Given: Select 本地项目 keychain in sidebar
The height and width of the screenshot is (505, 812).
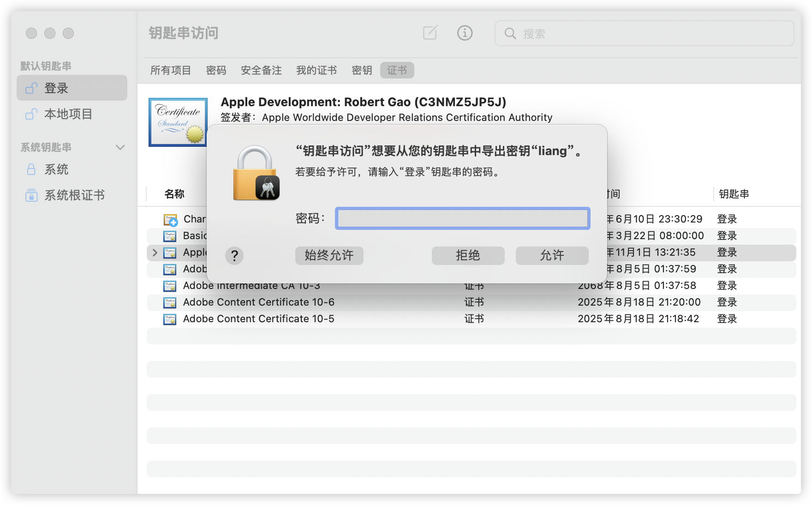Looking at the screenshot, I should point(72,114).
